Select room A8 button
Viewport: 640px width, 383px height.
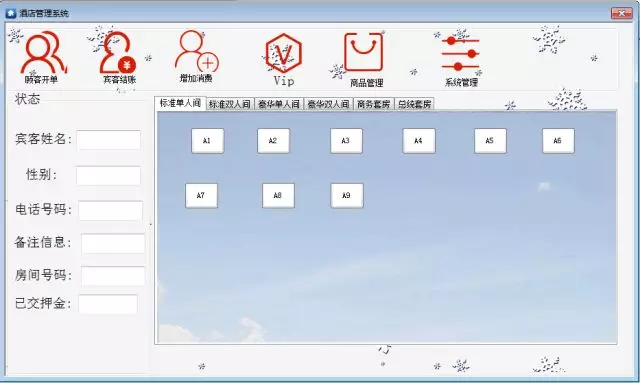(x=278, y=196)
